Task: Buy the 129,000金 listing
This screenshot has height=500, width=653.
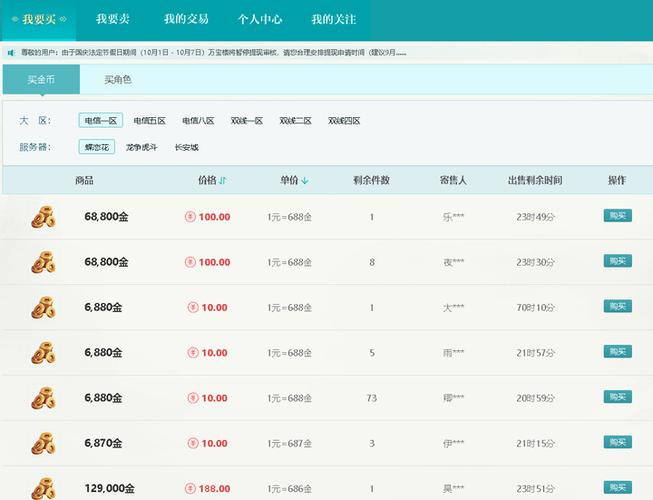Action: click(x=618, y=487)
